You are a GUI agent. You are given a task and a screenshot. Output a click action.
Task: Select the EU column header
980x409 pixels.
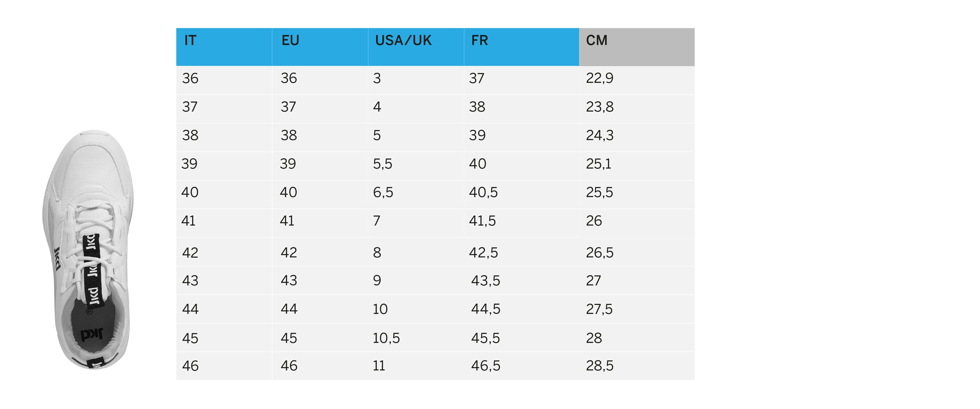(290, 41)
